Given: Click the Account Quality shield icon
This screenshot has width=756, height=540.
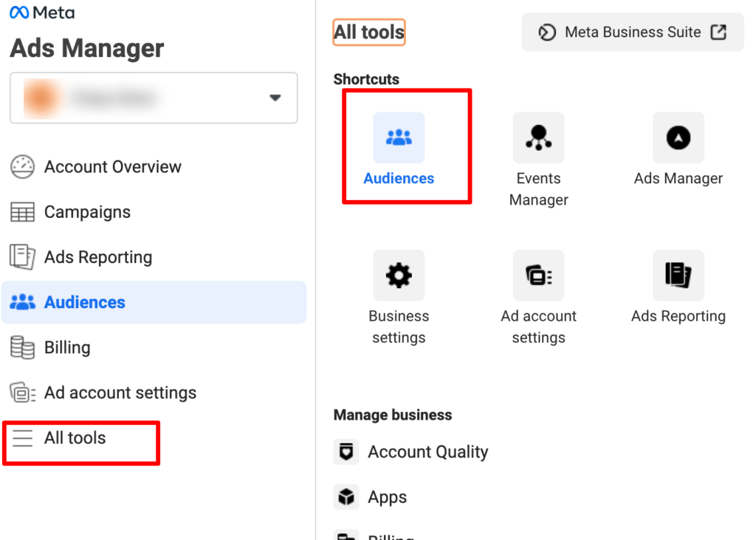Looking at the screenshot, I should [346, 452].
